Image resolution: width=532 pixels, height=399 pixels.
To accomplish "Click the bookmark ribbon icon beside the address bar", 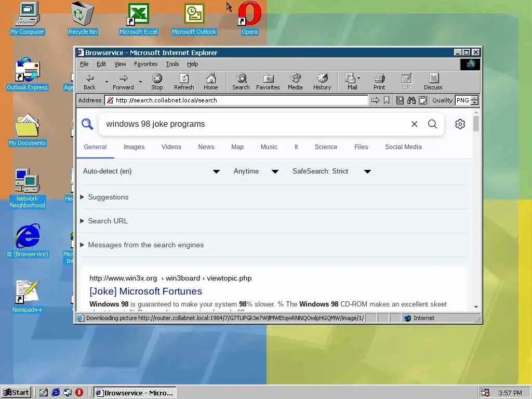I will 387,100.
